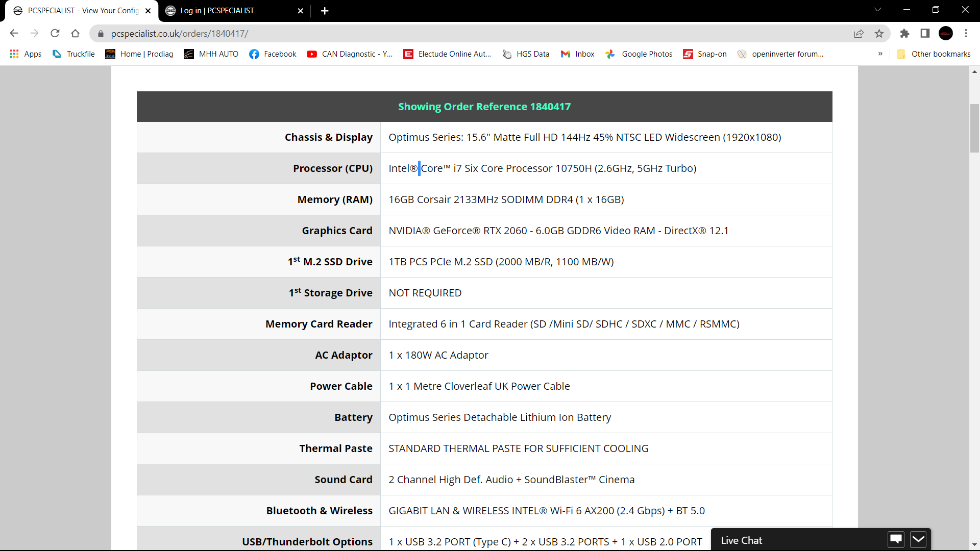Click the scrollbar up arrow
This screenshot has height=551, width=980.
click(x=974, y=72)
